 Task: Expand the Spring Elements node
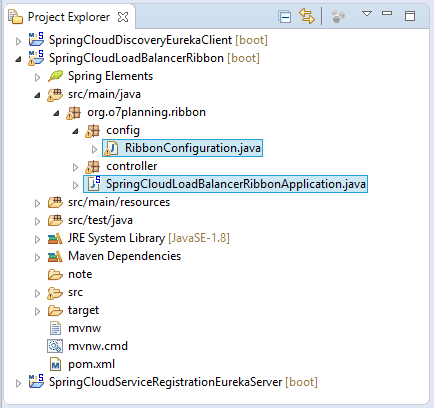point(37,77)
